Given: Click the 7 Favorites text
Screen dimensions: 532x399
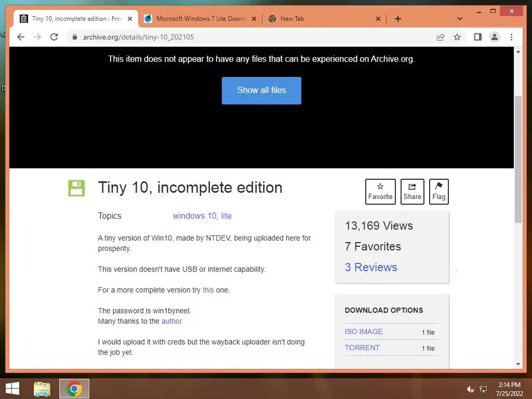Looking at the screenshot, I should tap(373, 246).
